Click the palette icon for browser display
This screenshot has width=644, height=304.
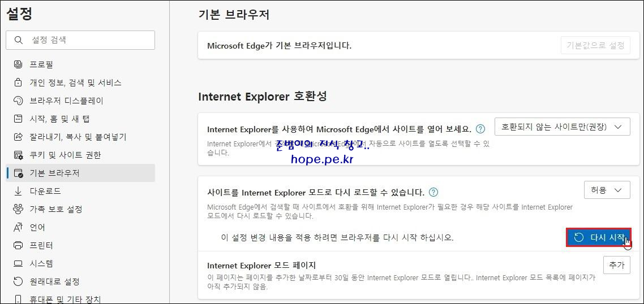(x=18, y=101)
